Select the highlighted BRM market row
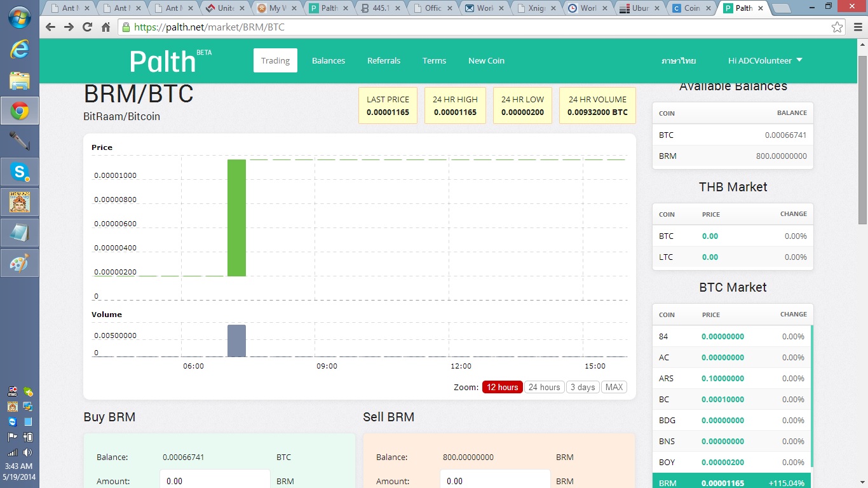The height and width of the screenshot is (488, 868). pos(732,481)
